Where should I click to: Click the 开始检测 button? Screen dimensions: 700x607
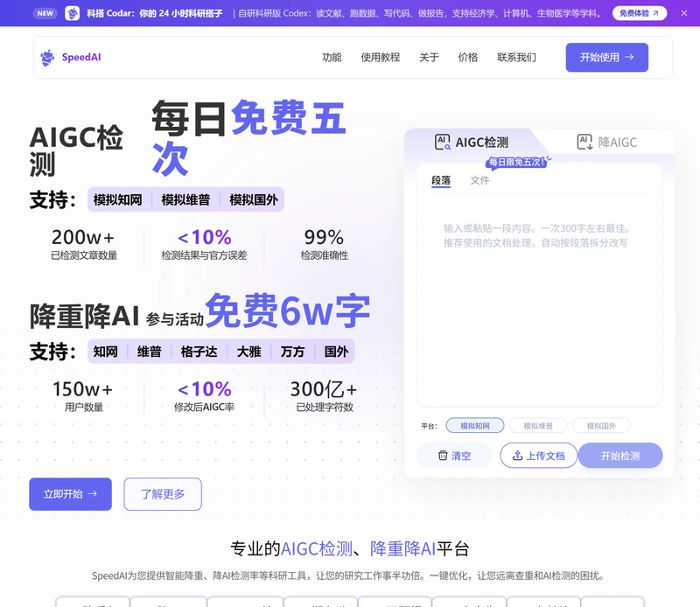[620, 455]
